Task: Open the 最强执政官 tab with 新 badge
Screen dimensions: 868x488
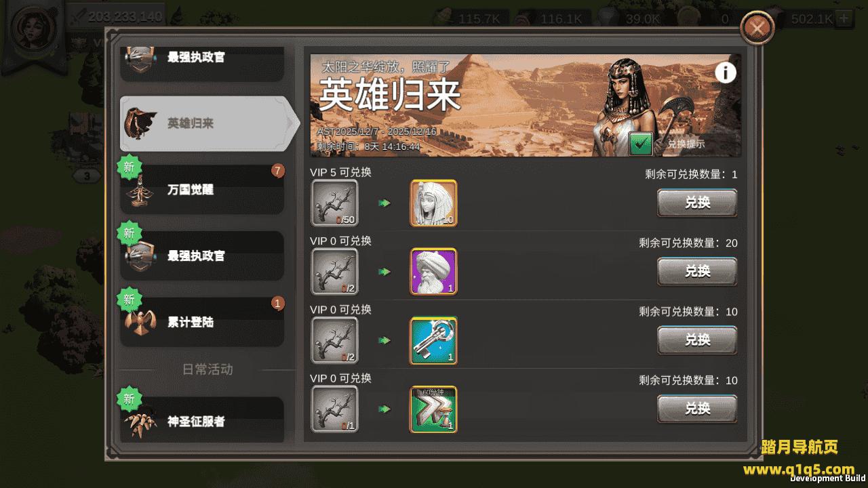Action: point(202,256)
